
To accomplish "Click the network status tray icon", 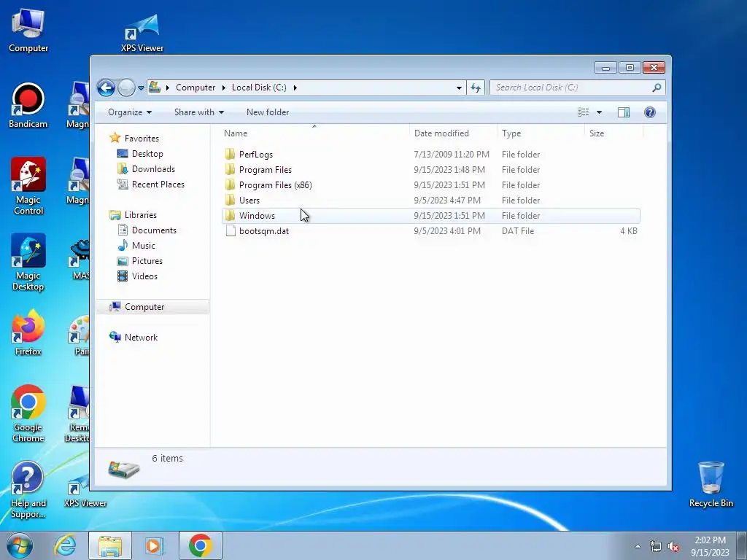I will click(656, 546).
